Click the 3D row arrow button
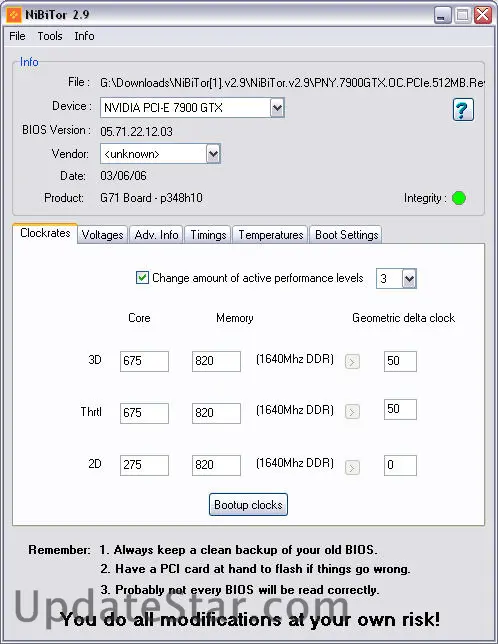This screenshot has height=644, width=498. 352,361
